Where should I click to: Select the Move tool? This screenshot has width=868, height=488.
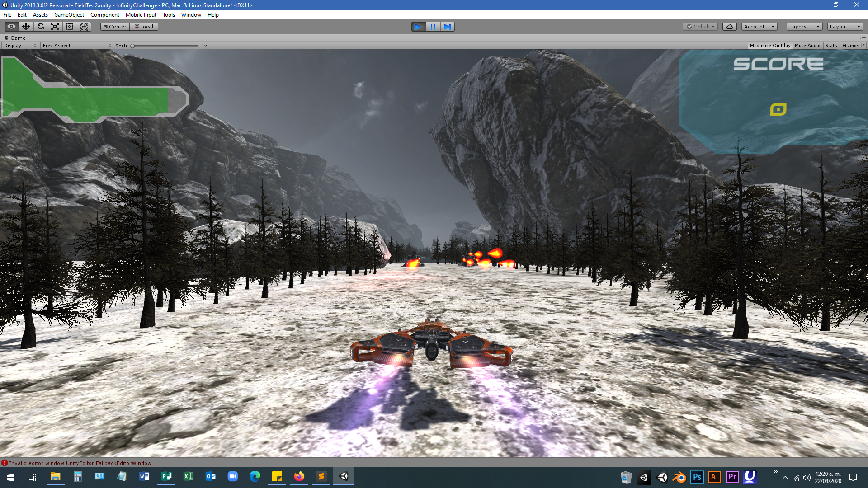point(26,27)
